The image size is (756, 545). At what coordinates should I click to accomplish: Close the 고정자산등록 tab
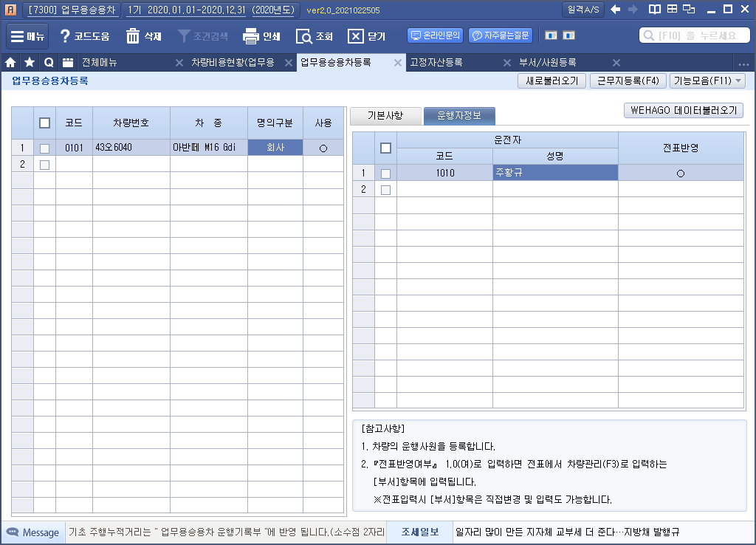[x=506, y=63]
